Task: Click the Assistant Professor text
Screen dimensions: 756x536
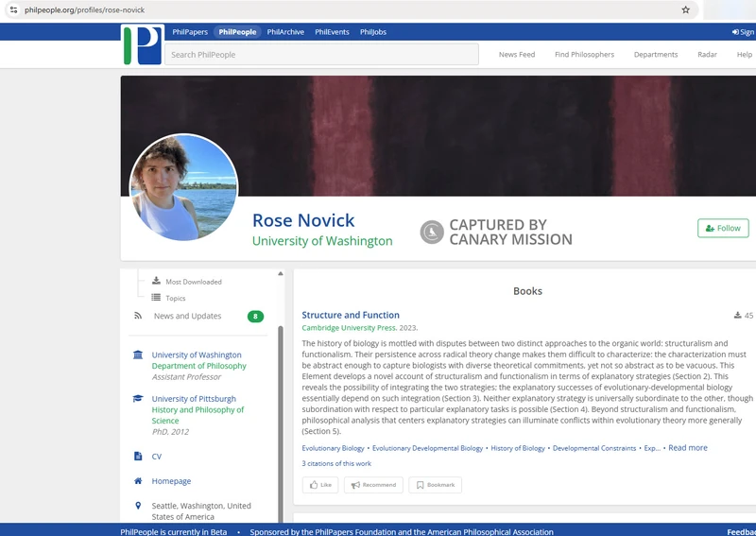Action: (186, 377)
